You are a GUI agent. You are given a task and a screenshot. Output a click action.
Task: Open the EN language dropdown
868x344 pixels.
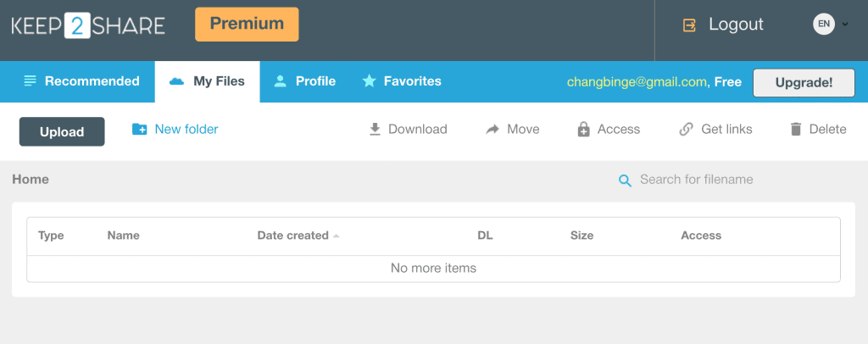(x=831, y=25)
